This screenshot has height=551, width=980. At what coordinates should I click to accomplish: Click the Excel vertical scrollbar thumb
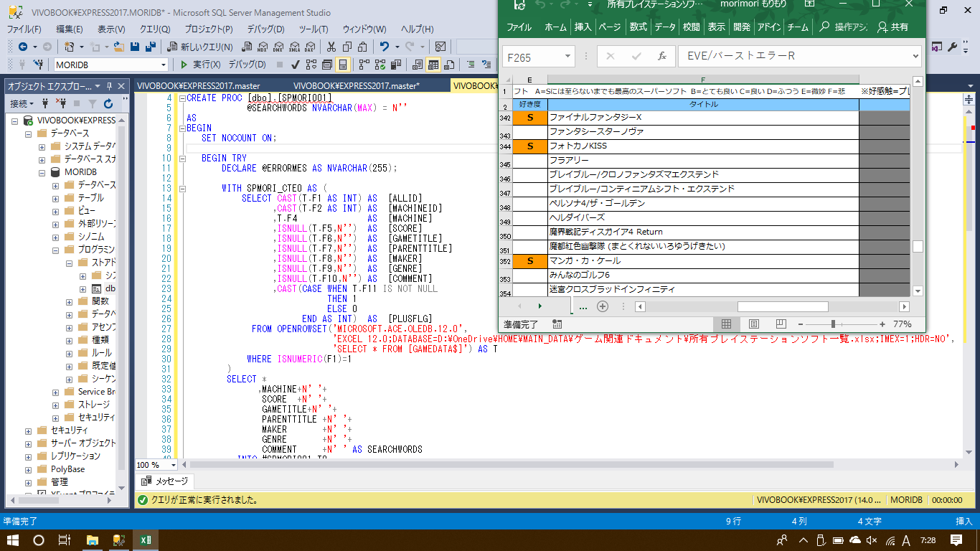pos(918,246)
